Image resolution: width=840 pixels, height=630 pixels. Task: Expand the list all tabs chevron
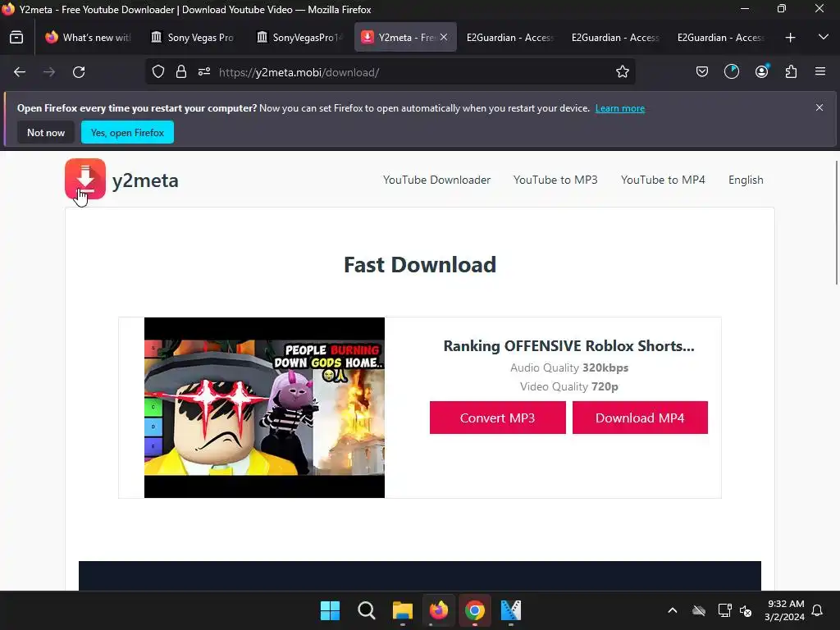point(824,38)
